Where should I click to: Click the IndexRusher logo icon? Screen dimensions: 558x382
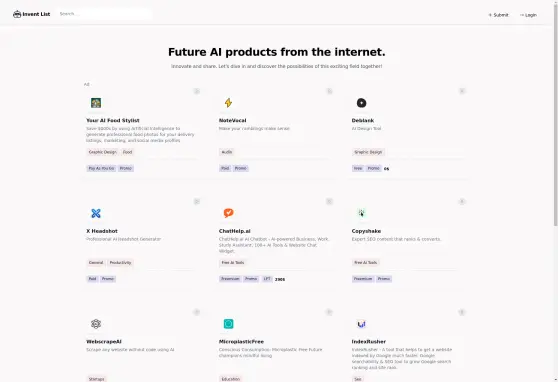point(361,324)
